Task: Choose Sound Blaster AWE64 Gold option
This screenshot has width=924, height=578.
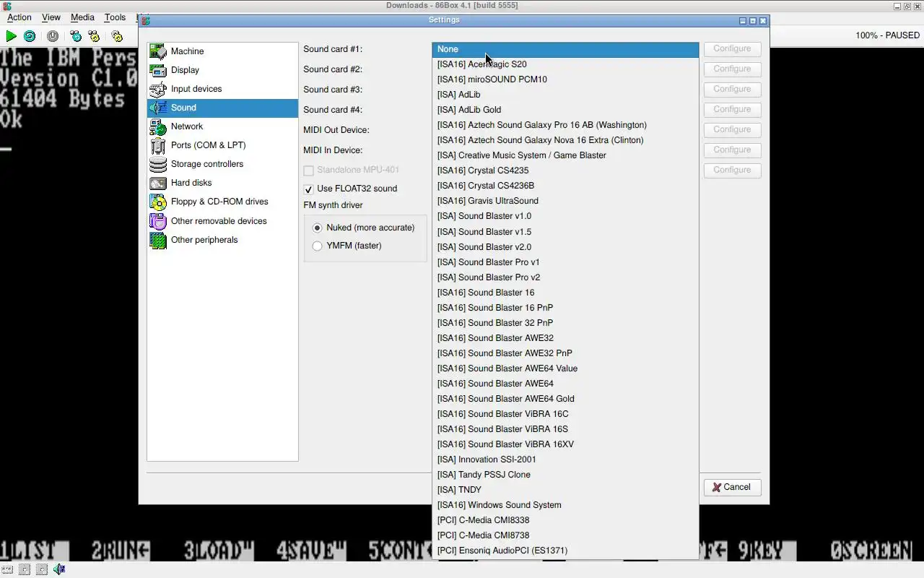Action: (565, 399)
